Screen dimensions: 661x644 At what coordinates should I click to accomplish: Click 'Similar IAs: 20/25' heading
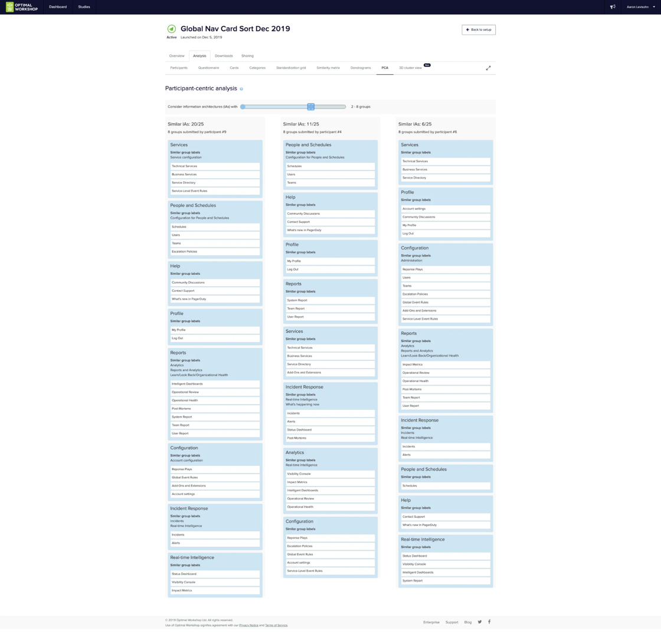click(x=185, y=124)
